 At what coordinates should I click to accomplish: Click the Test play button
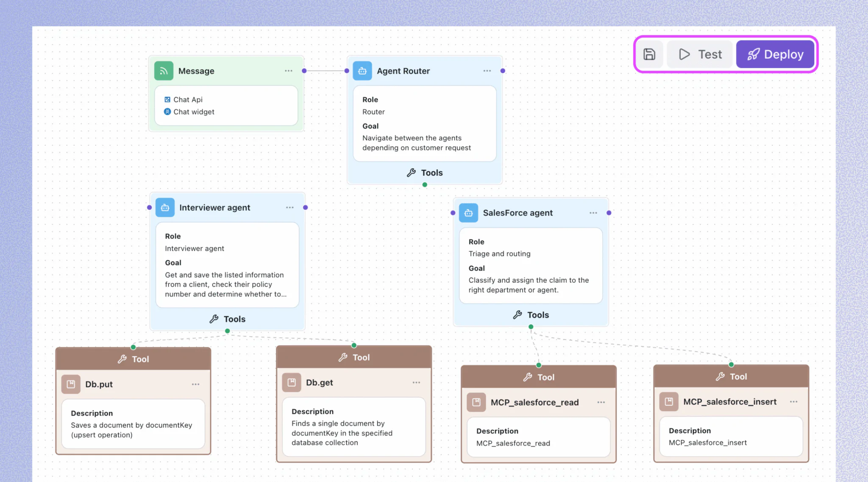pyautogui.click(x=700, y=54)
